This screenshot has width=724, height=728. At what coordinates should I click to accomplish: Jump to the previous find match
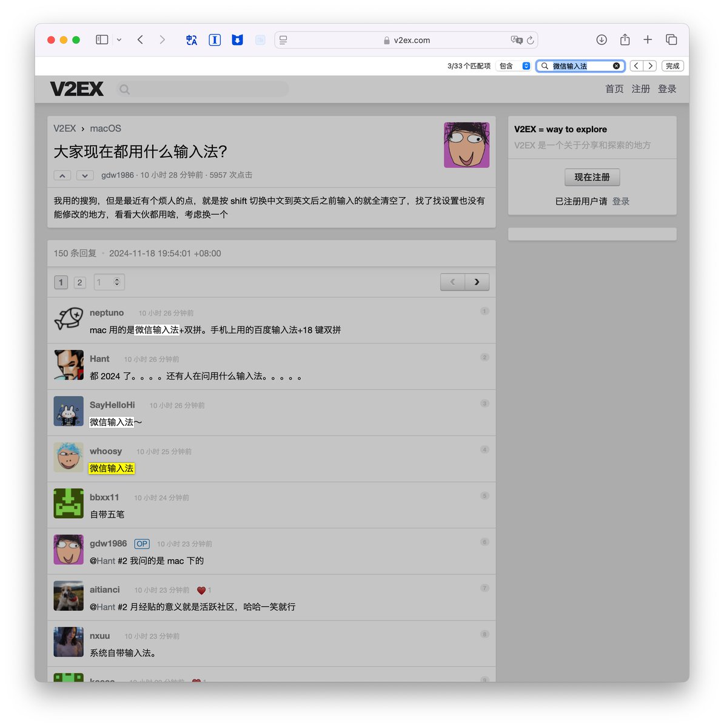point(636,66)
